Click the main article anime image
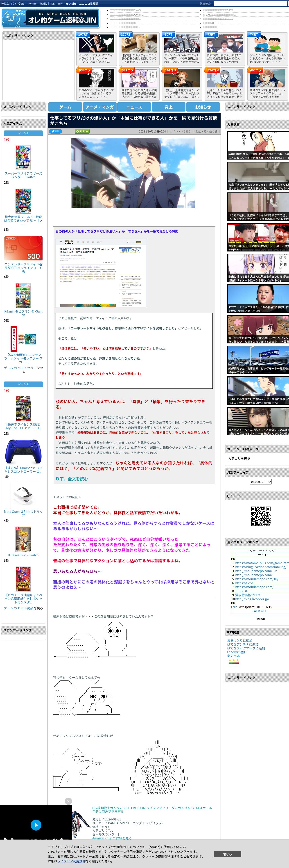 pyautogui.click(x=133, y=173)
